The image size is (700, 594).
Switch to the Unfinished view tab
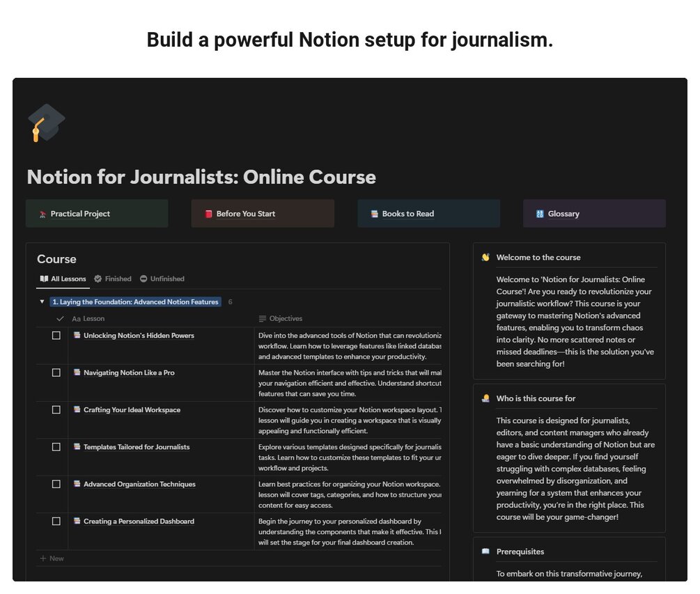click(162, 279)
